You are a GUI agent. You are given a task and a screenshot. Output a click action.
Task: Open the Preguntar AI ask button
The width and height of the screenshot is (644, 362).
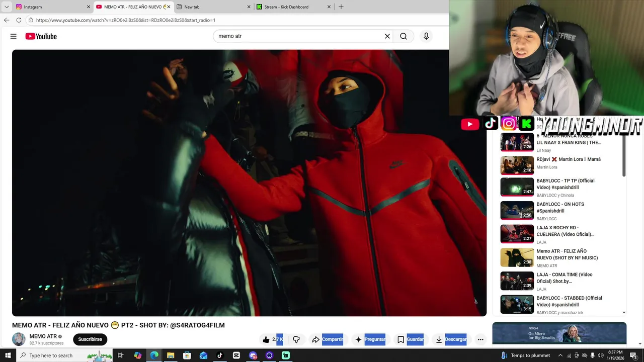click(370, 339)
